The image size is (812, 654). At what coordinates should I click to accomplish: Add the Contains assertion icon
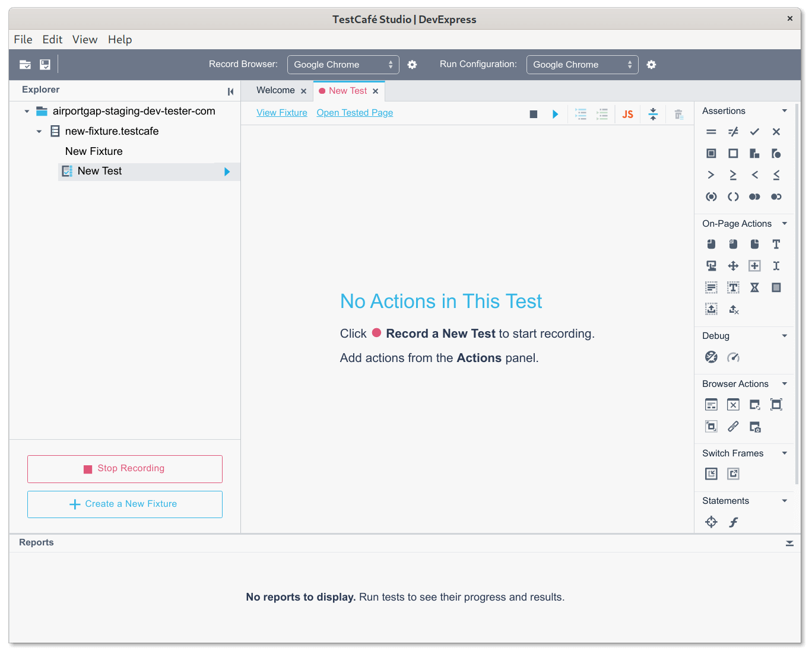click(711, 153)
